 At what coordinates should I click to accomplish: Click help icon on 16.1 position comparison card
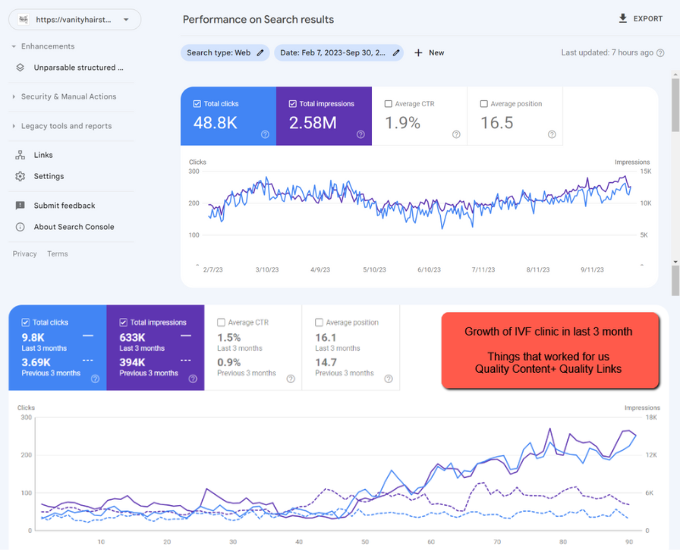click(x=389, y=379)
